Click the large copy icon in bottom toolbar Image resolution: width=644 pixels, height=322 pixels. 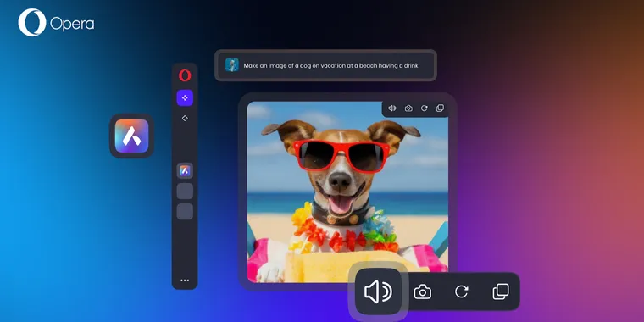(501, 291)
